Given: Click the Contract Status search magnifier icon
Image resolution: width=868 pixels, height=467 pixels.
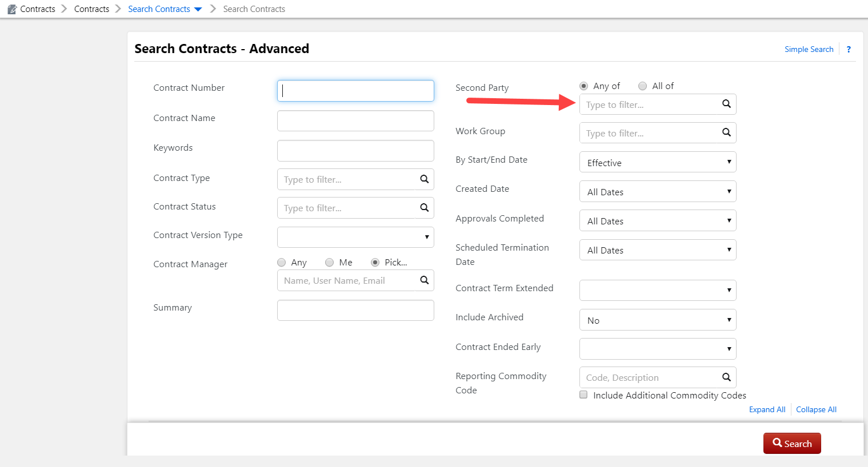Looking at the screenshot, I should (x=424, y=208).
